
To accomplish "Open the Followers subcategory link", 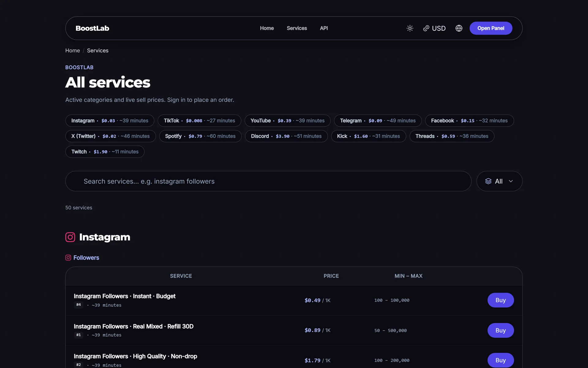I will tap(86, 258).
